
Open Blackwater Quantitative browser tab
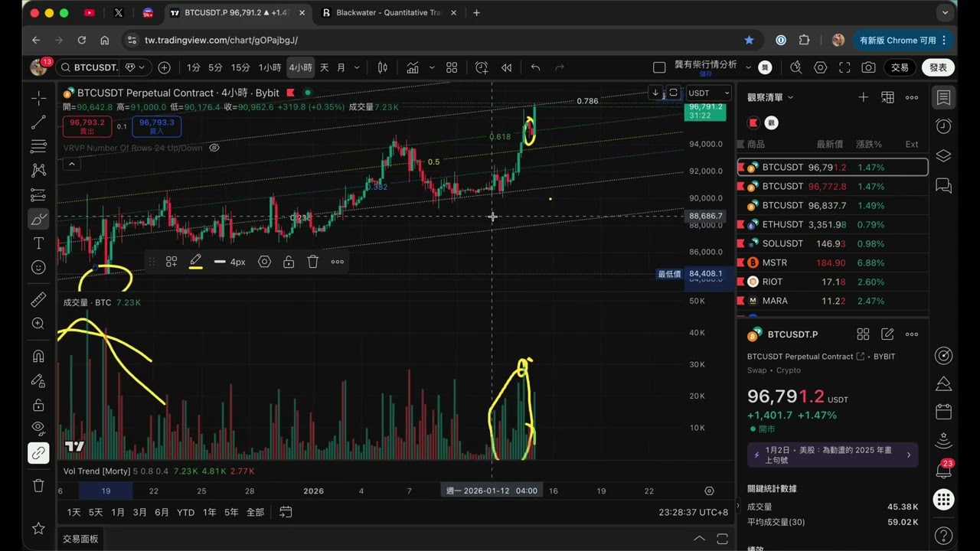389,12
